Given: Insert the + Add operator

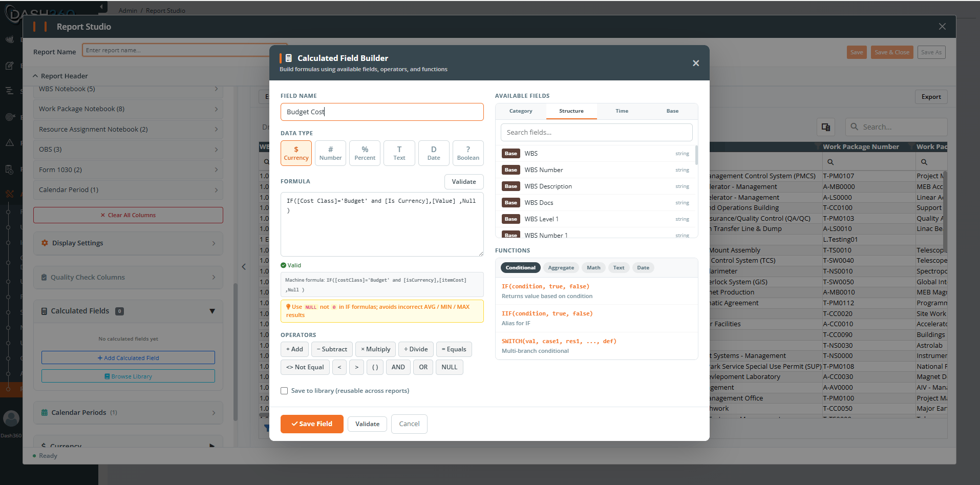Looking at the screenshot, I should [294, 349].
